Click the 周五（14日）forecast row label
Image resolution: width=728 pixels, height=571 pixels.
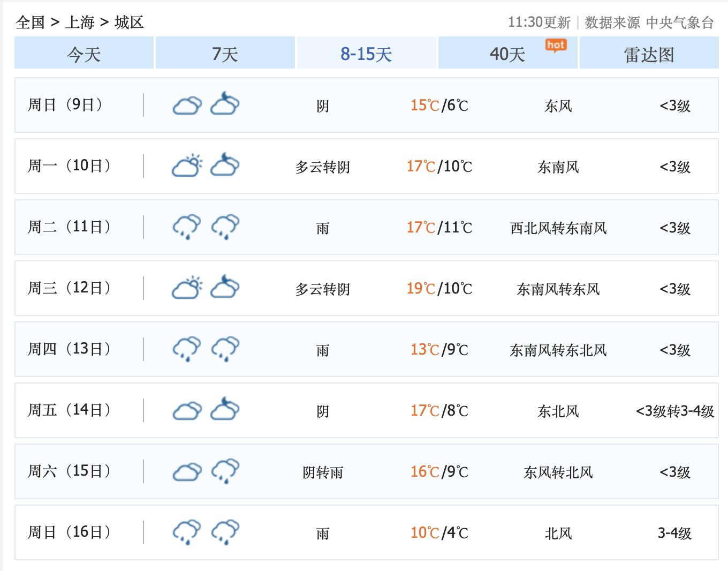70,410
